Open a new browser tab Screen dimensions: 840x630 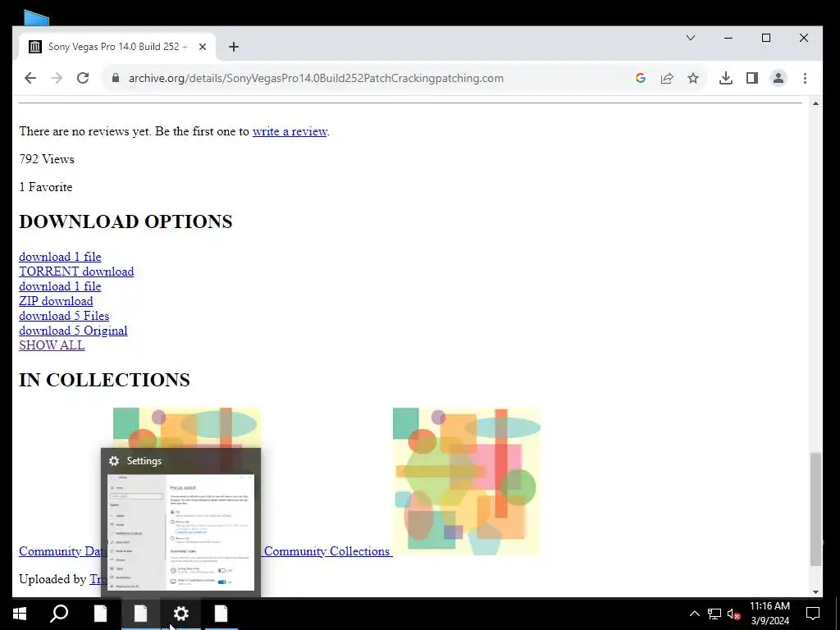coord(234,47)
